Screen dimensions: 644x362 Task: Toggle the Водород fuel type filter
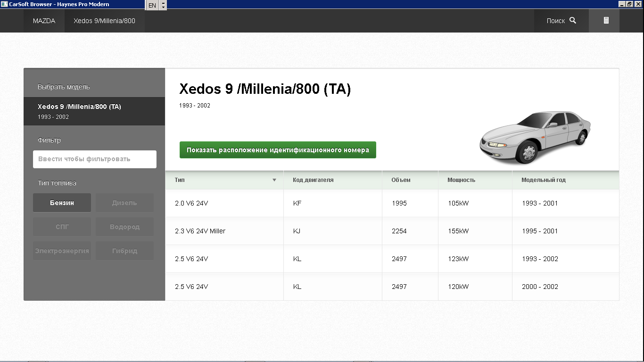click(124, 227)
